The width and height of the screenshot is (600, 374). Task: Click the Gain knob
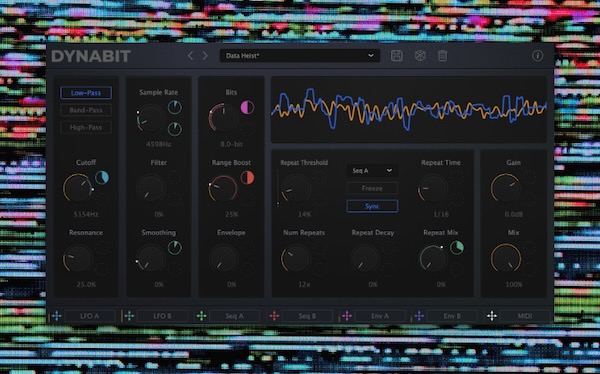click(x=506, y=188)
